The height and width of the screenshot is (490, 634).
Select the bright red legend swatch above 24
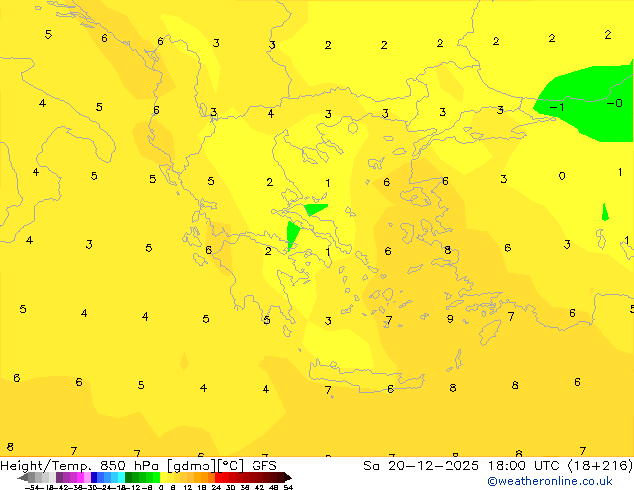218,477
